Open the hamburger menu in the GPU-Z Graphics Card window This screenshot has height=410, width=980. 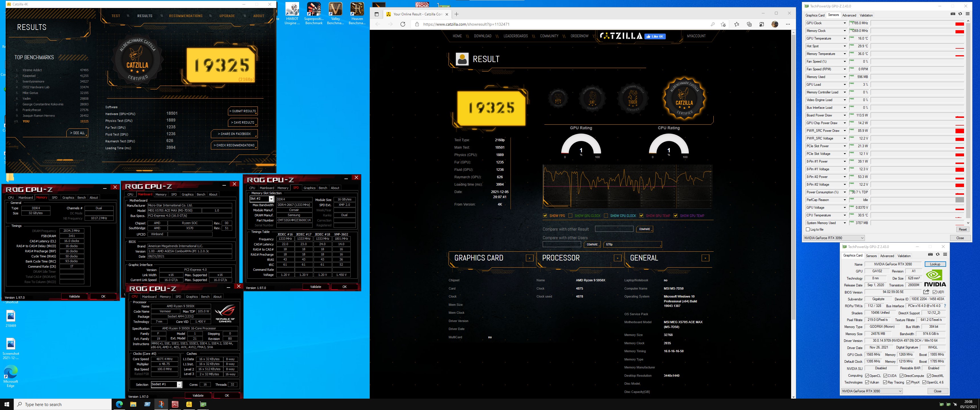pyautogui.click(x=945, y=255)
